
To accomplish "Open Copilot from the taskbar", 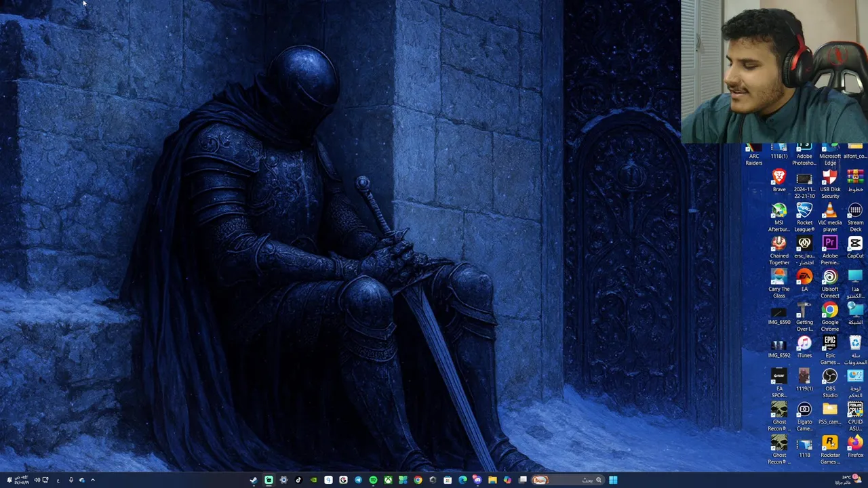I will [507, 480].
